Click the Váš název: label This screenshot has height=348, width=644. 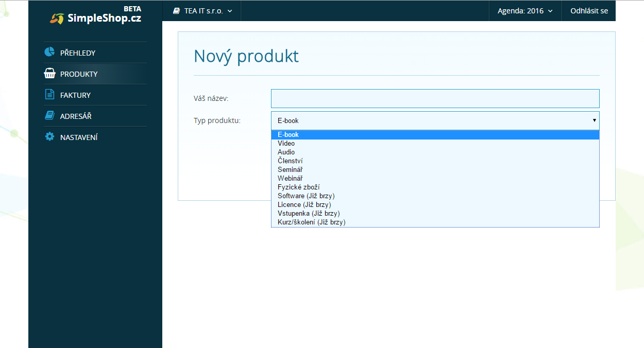[x=211, y=98]
